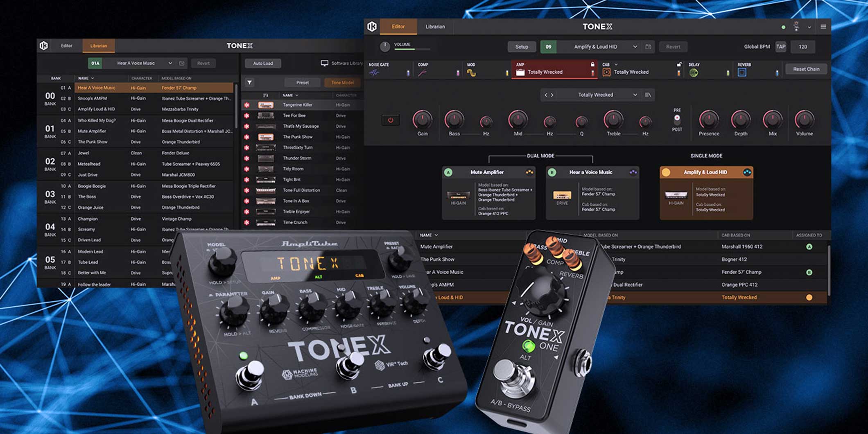Select the Mod sine-wave icon
This screenshot has height=434, width=868.
[471, 73]
